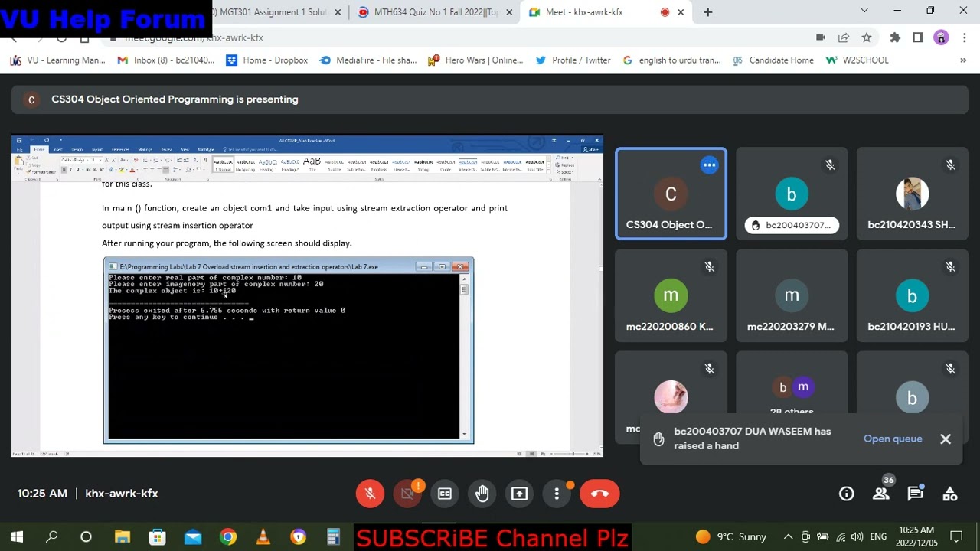Open 9°C Sunny weather widget
980x551 pixels.
[731, 536]
